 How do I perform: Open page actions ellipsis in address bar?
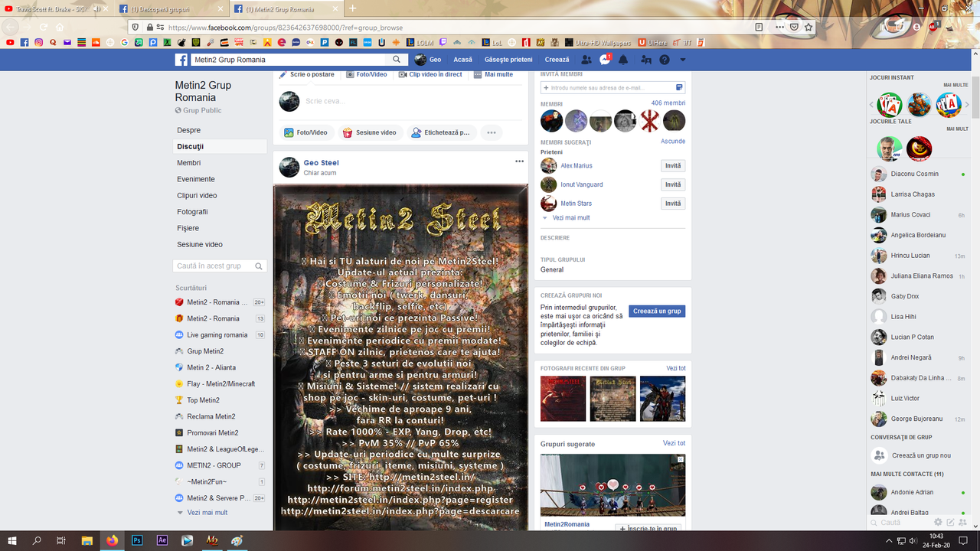click(779, 27)
